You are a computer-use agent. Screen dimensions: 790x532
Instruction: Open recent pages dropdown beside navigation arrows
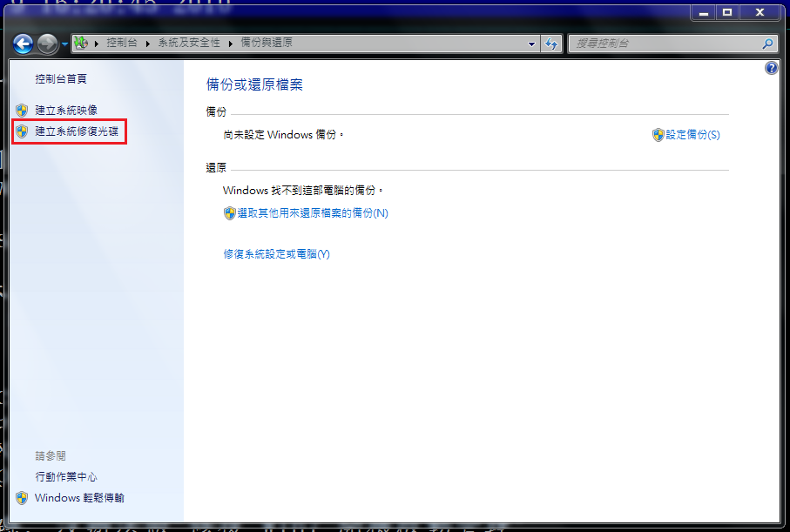pyautogui.click(x=64, y=44)
